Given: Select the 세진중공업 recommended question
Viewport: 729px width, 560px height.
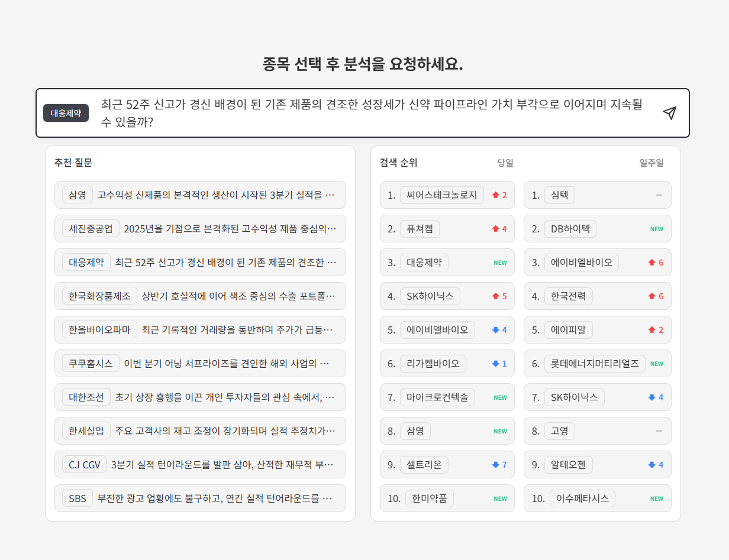Looking at the screenshot, I should [x=200, y=229].
